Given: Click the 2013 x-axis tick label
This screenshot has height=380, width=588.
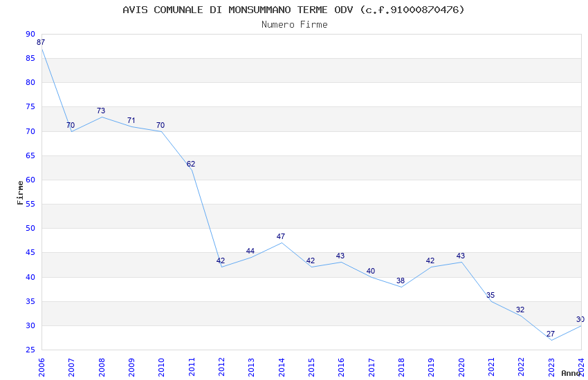Looking at the screenshot, I should 251,368.
